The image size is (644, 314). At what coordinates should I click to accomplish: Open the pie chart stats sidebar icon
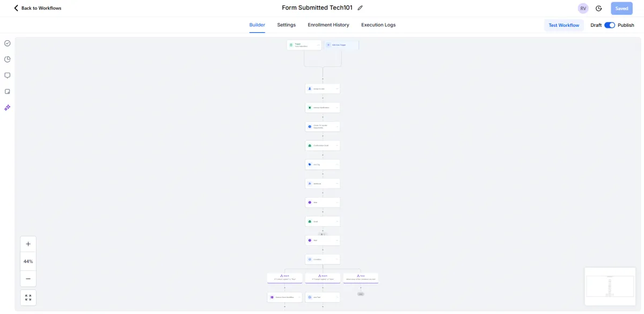(x=8, y=59)
